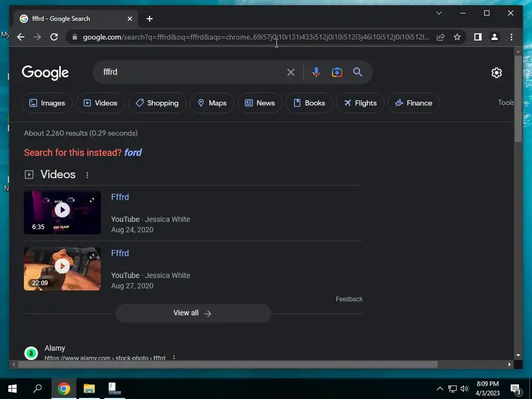Filter results by Shopping
The image size is (532, 399).
(157, 103)
